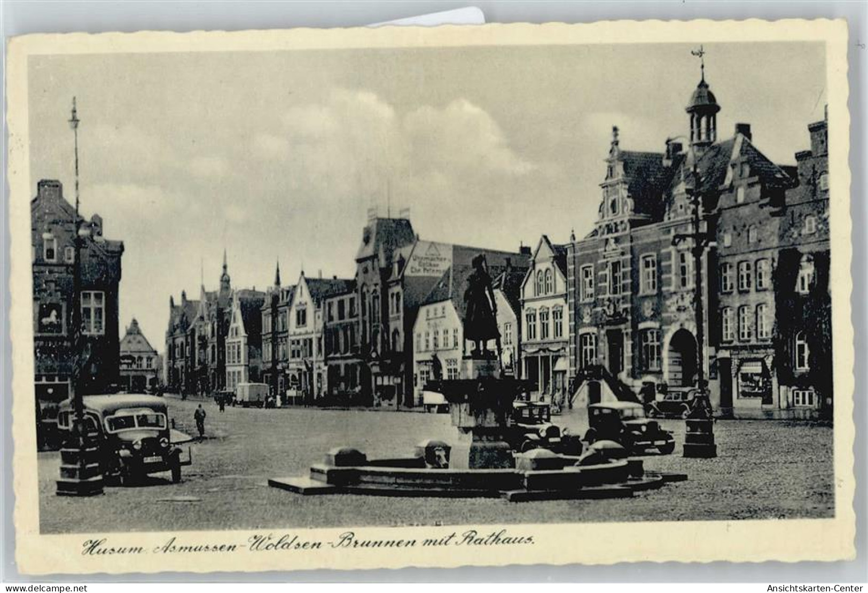Click the "Uhrmacher Optiker" sign on the building gable

pyautogui.click(x=427, y=259)
